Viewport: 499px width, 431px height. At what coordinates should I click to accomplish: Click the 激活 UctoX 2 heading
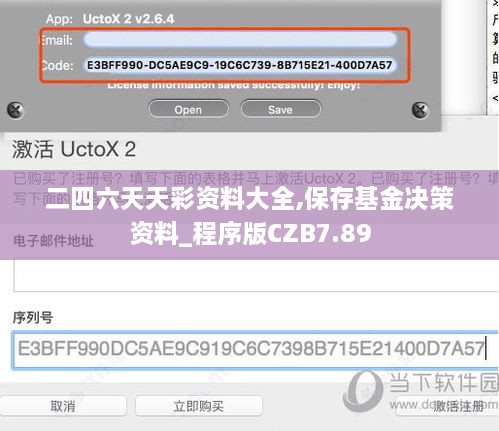(x=74, y=149)
